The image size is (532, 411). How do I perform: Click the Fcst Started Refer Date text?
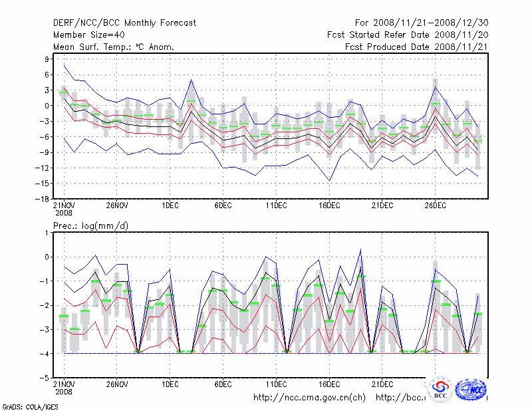coord(402,35)
